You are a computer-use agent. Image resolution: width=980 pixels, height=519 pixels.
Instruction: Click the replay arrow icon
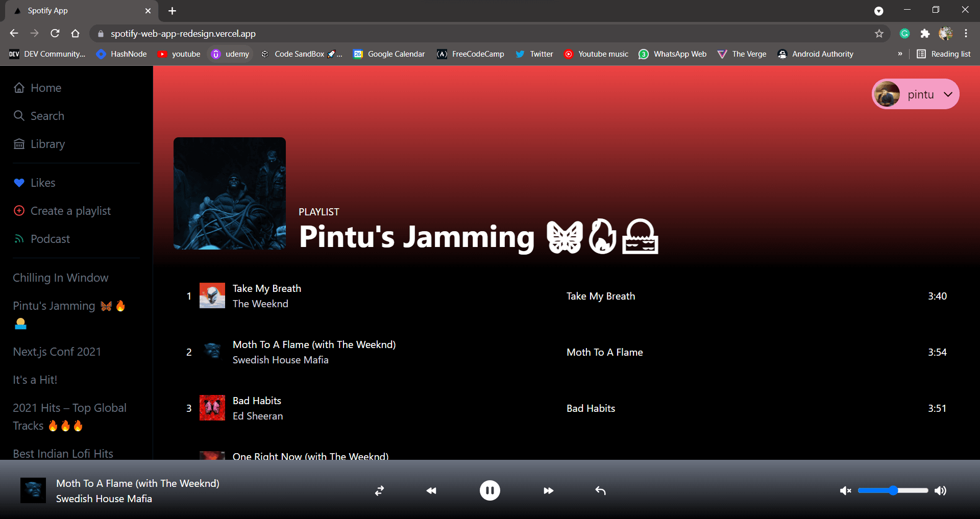tap(600, 490)
